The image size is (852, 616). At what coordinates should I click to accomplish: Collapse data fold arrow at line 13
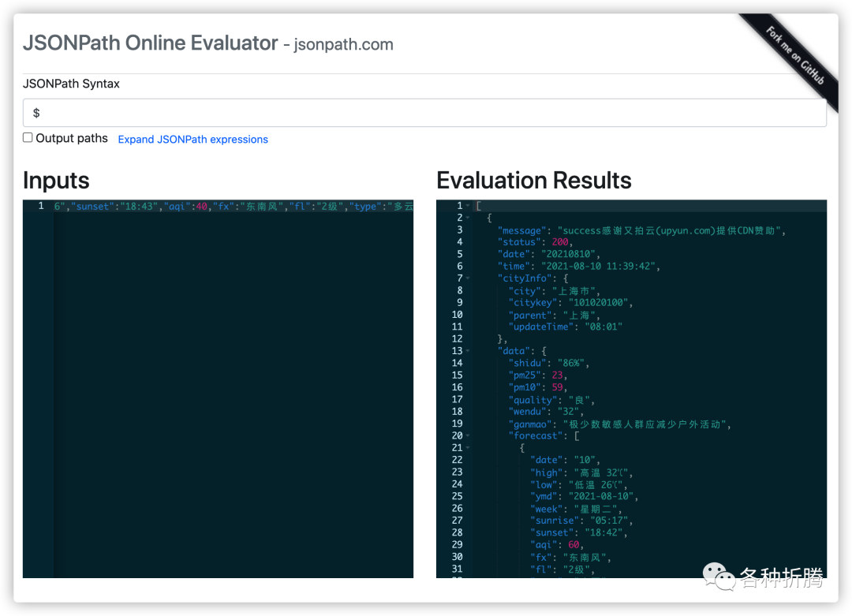click(x=468, y=352)
